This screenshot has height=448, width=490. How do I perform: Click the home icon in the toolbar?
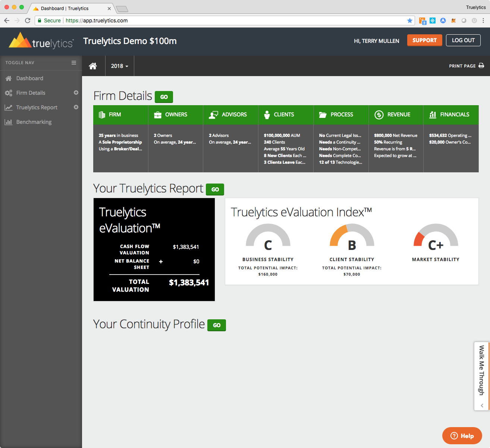click(93, 66)
